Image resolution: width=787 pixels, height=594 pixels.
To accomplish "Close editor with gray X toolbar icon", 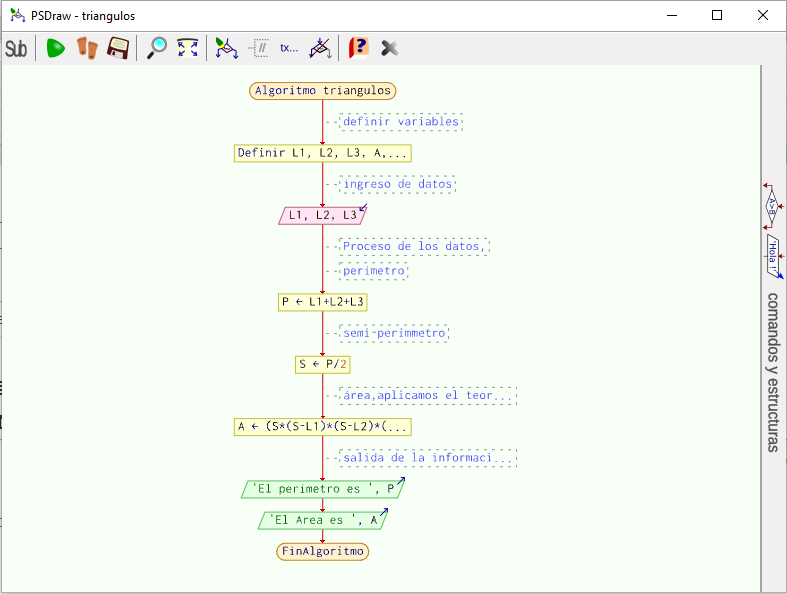I will coord(389,48).
